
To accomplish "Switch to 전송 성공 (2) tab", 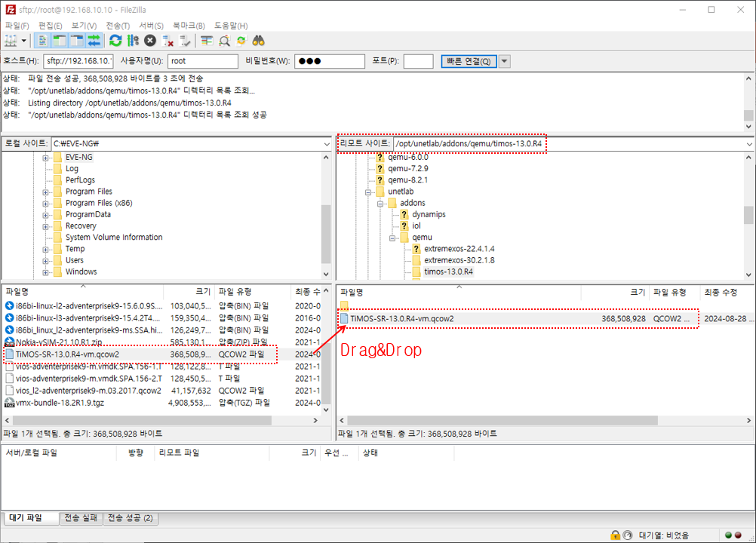I will click(x=131, y=518).
